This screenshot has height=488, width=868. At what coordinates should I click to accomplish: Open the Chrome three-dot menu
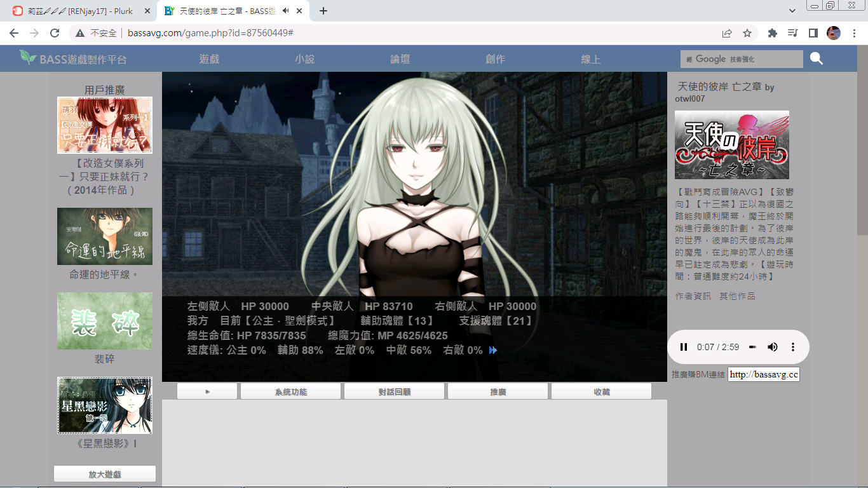click(x=853, y=33)
